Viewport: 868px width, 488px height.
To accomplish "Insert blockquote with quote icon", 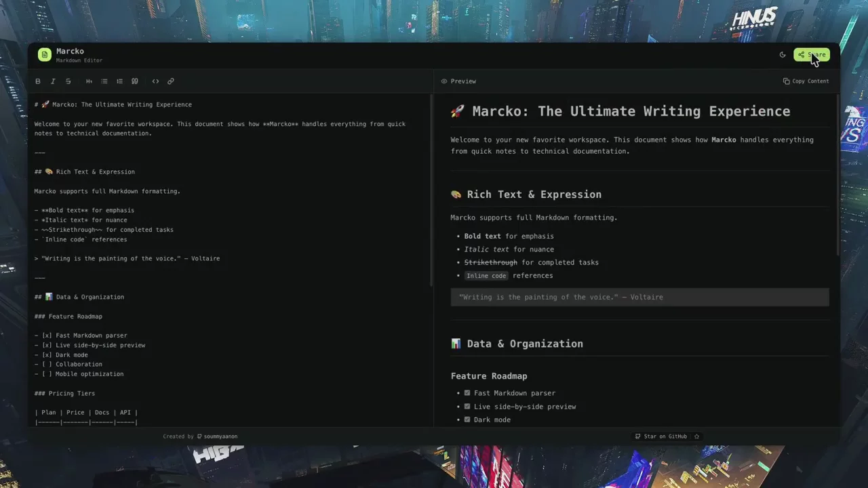I will [x=135, y=81].
